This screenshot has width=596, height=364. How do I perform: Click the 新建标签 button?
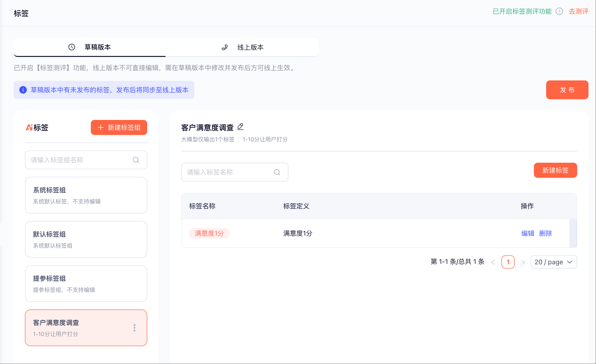555,170
